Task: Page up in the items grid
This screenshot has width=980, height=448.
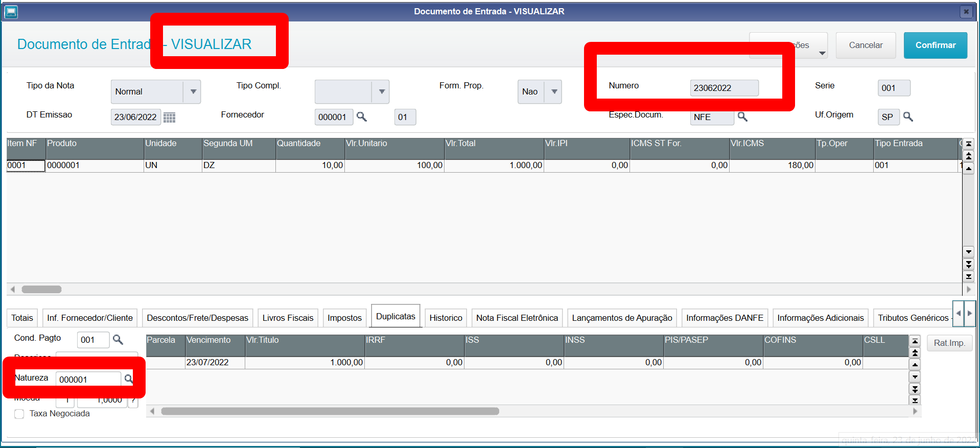Action: [968, 156]
